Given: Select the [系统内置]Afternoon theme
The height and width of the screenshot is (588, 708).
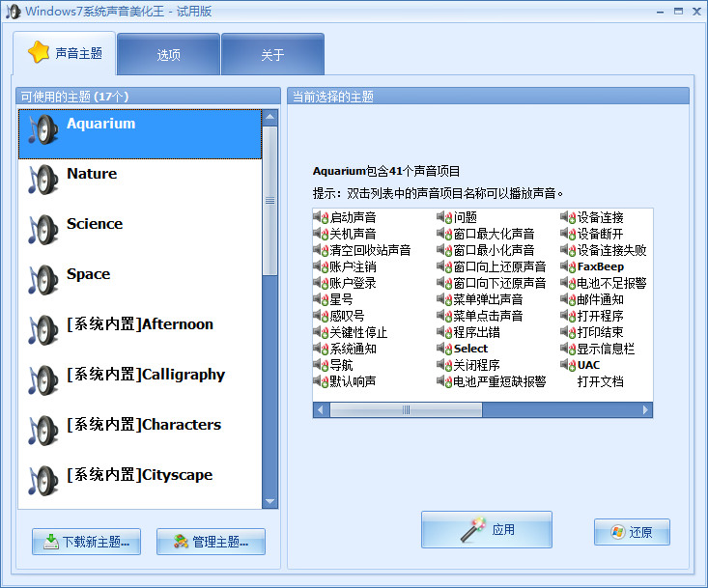Looking at the screenshot, I should click(x=140, y=324).
